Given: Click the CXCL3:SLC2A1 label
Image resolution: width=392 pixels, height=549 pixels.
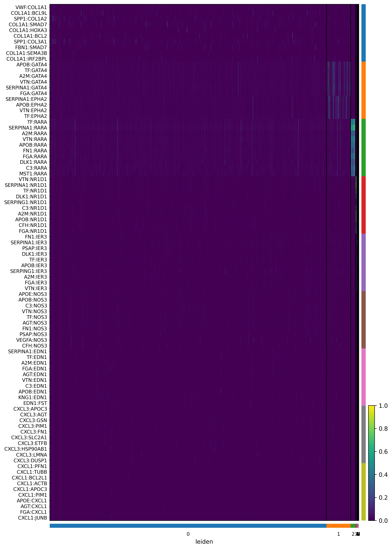Looking at the screenshot, I should [x=29, y=438].
